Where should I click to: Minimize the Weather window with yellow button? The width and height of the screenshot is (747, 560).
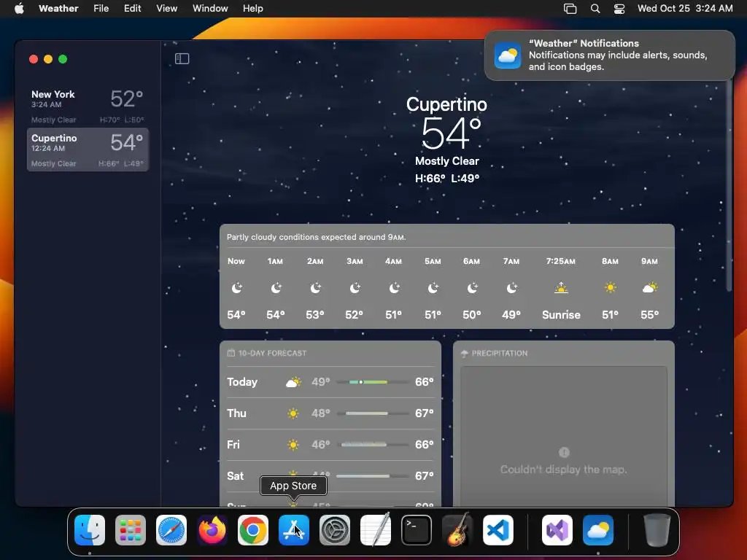pyautogui.click(x=48, y=59)
